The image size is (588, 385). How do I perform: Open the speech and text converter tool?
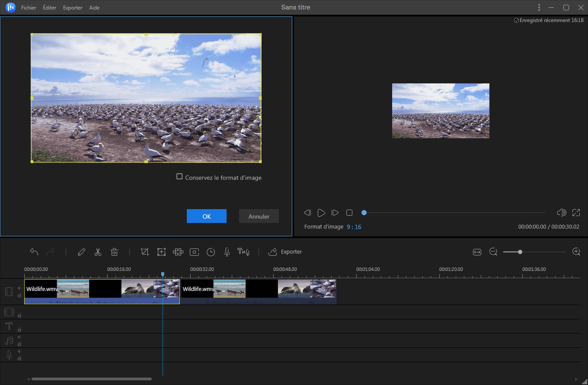(243, 252)
